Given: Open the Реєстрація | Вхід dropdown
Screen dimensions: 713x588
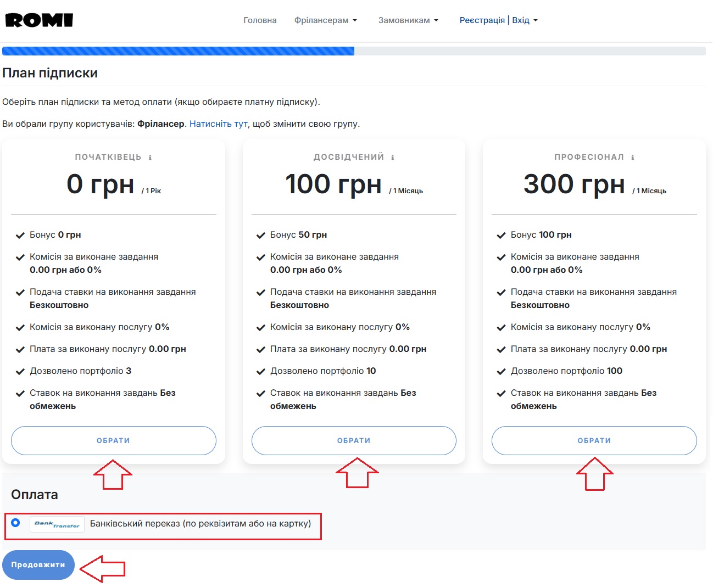Looking at the screenshot, I should pyautogui.click(x=498, y=20).
